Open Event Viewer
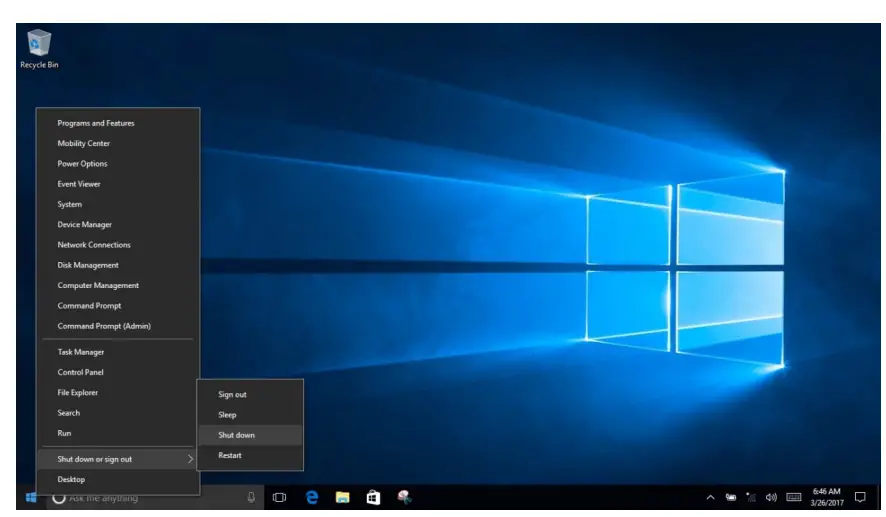The image size is (886, 517). point(118,184)
